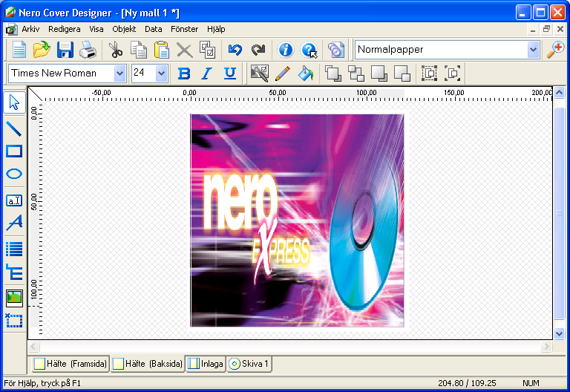Toggle Bold formatting
Screen dimensions: 570x392
[x=184, y=73]
